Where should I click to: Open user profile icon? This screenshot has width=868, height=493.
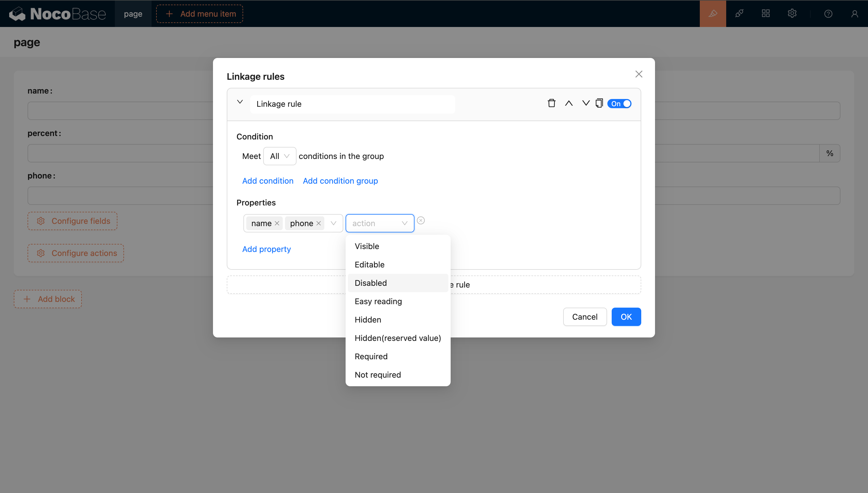855,13
